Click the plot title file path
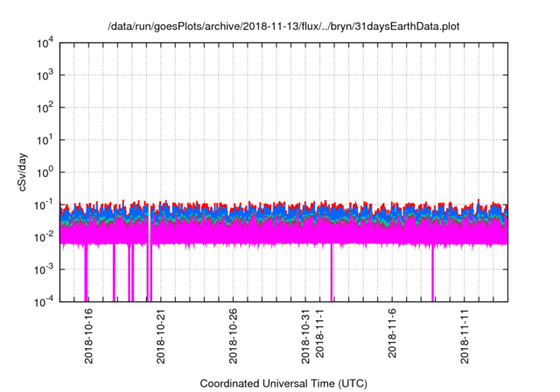 (x=283, y=26)
